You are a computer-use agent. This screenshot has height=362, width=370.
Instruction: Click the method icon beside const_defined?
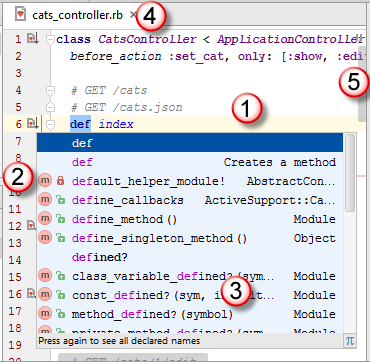pyautogui.click(x=44, y=295)
